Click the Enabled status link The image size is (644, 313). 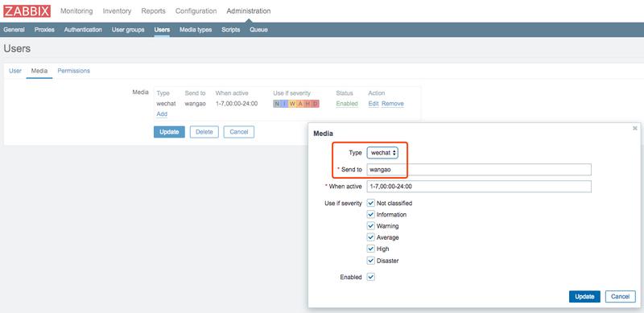tap(347, 104)
